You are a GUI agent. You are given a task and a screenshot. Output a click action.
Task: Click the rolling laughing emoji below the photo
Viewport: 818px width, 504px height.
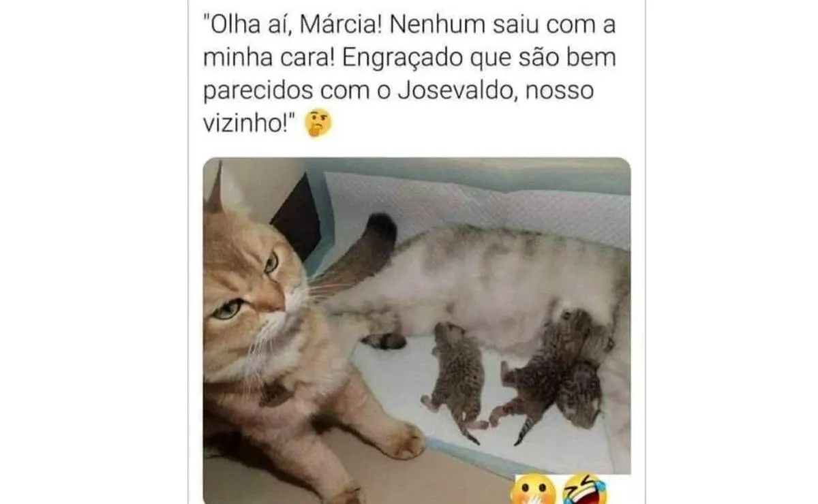click(586, 490)
